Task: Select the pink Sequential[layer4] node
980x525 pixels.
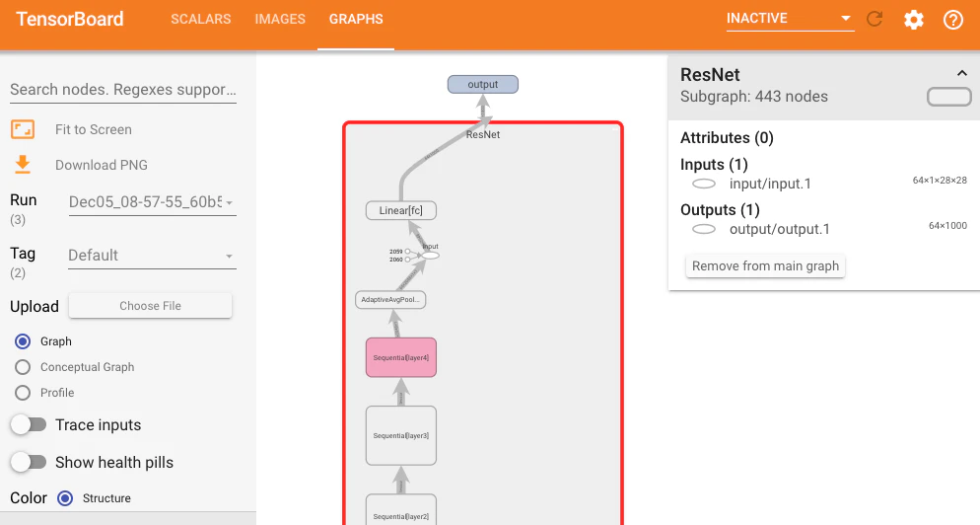Action: coord(400,357)
